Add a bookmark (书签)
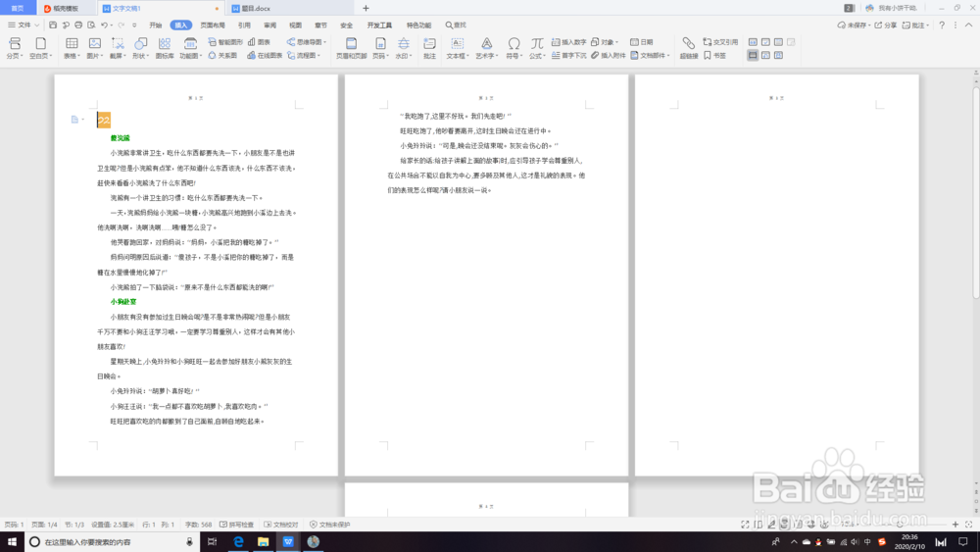980x552 pixels. (715, 56)
